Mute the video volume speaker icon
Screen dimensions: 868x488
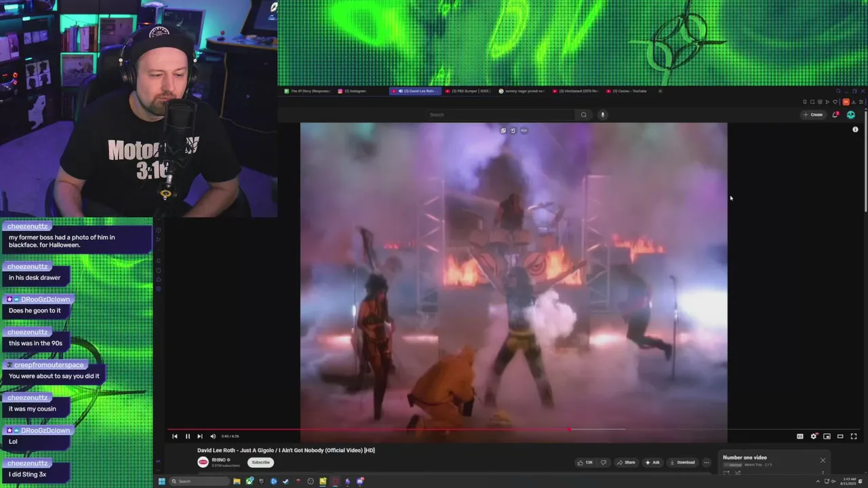pyautogui.click(x=213, y=436)
